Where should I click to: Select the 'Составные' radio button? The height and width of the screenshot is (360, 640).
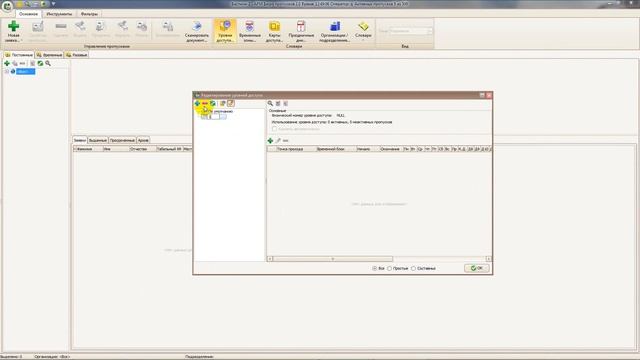413,269
